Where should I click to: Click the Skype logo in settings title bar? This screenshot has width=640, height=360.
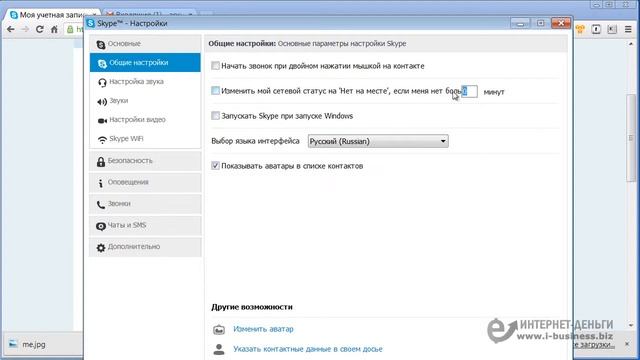click(91, 23)
